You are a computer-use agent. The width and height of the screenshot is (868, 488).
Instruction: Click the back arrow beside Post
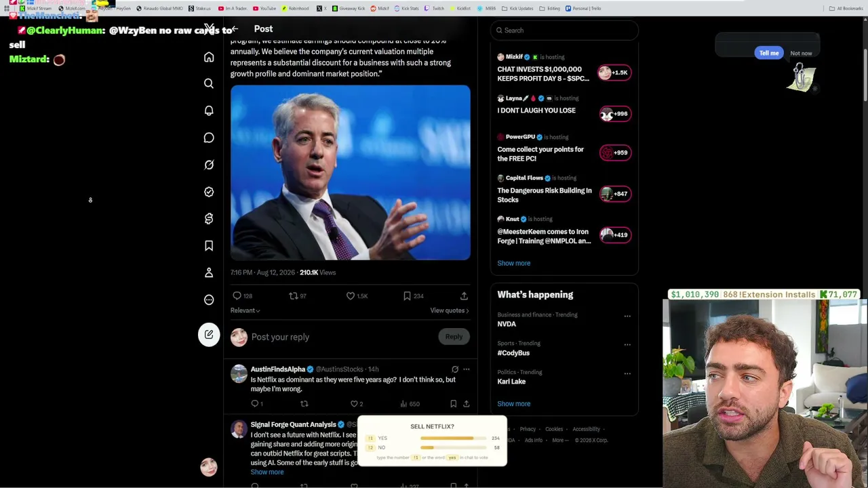tap(235, 29)
